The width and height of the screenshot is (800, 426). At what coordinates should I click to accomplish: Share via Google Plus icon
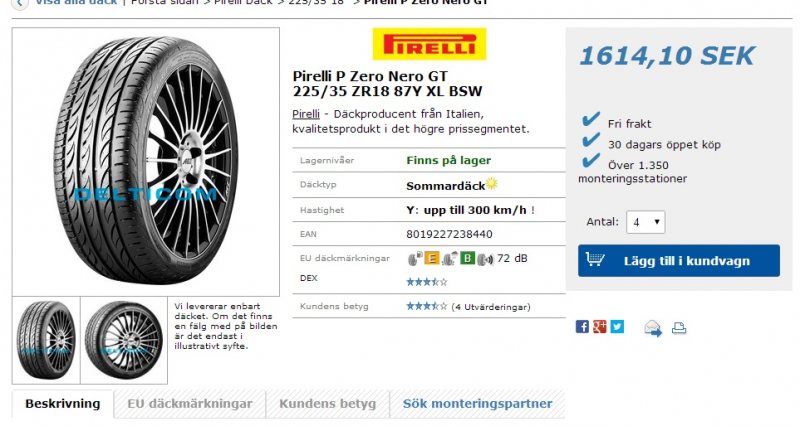click(599, 327)
